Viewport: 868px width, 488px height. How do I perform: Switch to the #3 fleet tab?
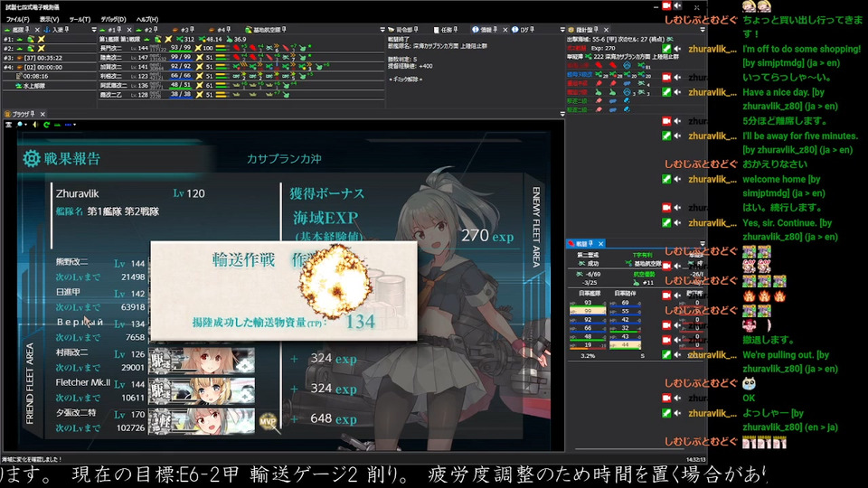coord(184,30)
